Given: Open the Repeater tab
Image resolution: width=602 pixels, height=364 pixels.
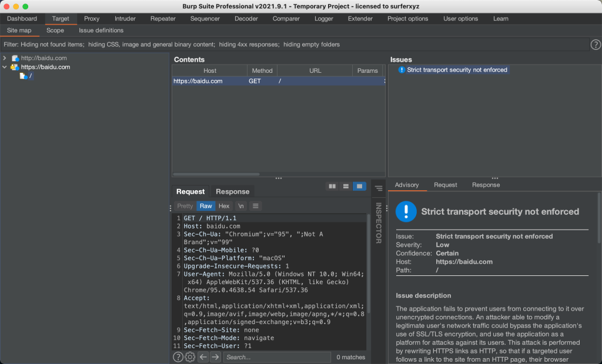Looking at the screenshot, I should point(163,18).
